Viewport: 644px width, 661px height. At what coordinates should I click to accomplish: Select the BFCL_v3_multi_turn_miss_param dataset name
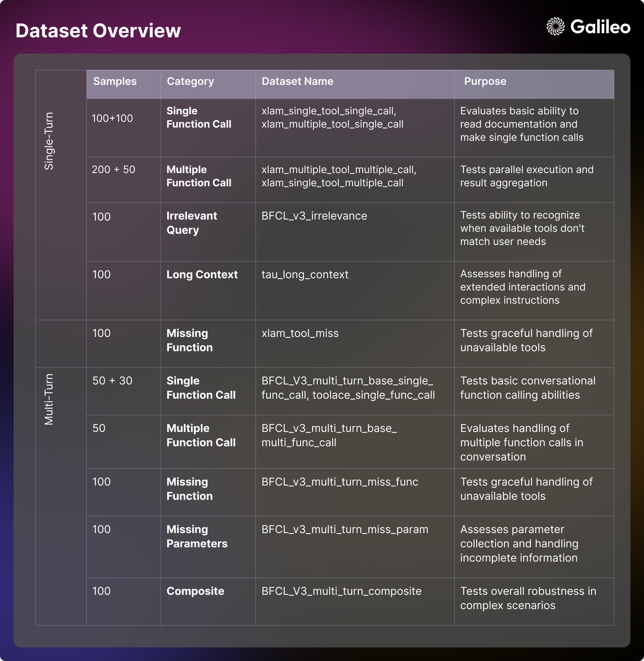click(x=345, y=529)
